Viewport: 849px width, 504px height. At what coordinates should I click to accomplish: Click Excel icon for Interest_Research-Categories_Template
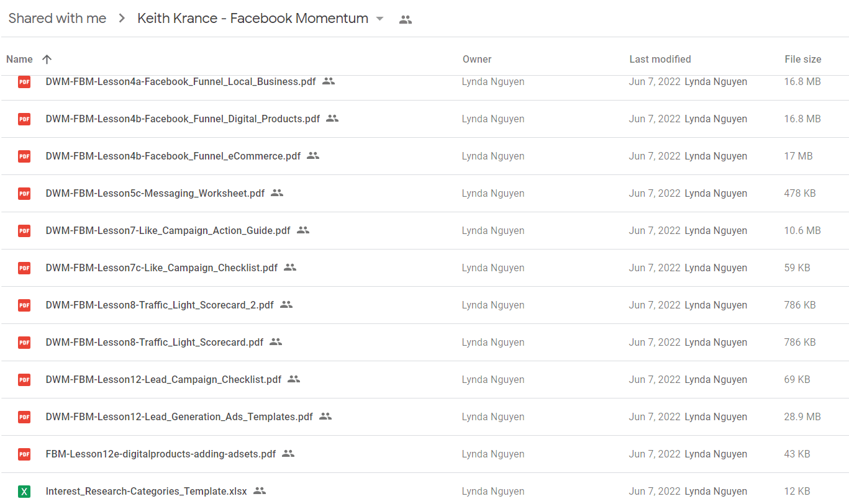[x=24, y=491]
